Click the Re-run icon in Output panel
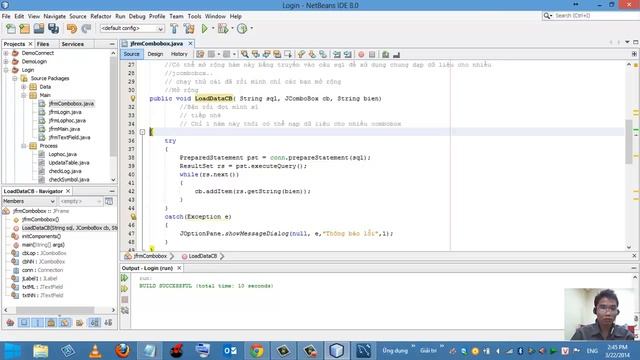Image resolution: width=640 pixels, height=360 pixels. (x=124, y=278)
